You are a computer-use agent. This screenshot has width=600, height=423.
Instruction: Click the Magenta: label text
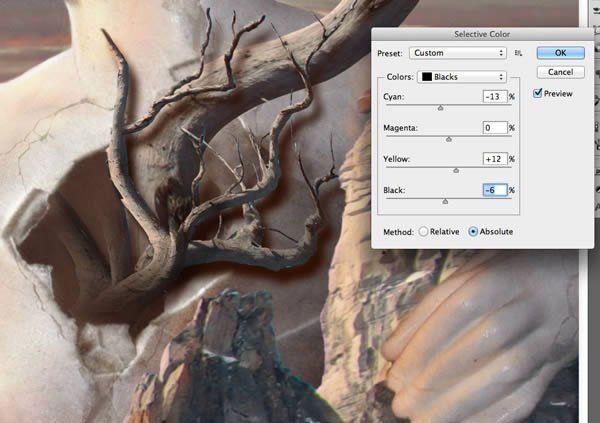pos(401,128)
